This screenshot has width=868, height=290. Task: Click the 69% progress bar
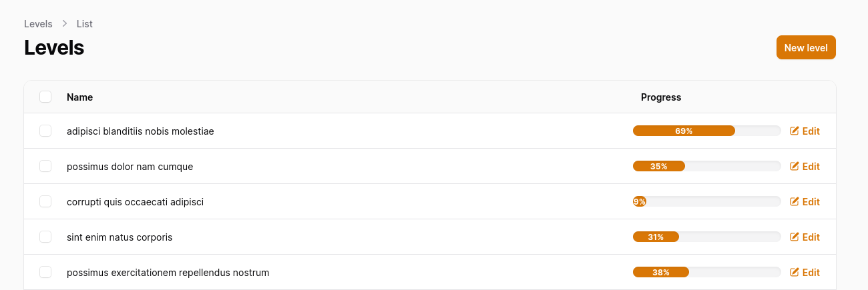(x=707, y=131)
